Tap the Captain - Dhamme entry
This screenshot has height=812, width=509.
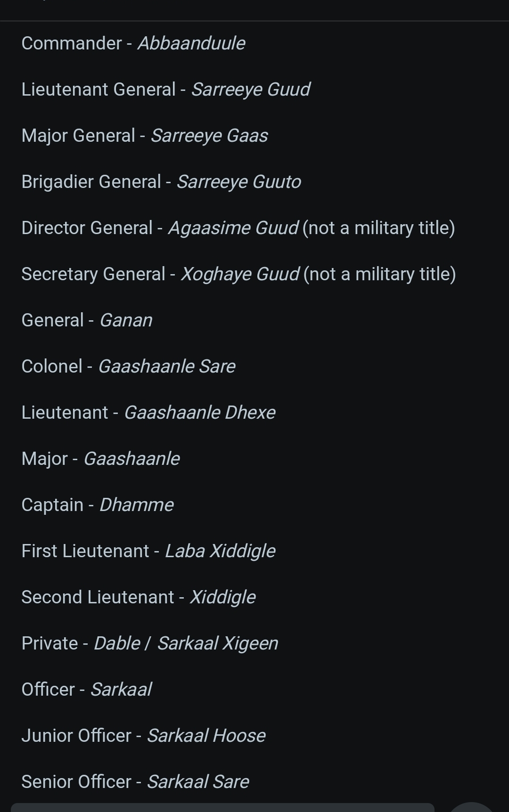[x=98, y=505]
